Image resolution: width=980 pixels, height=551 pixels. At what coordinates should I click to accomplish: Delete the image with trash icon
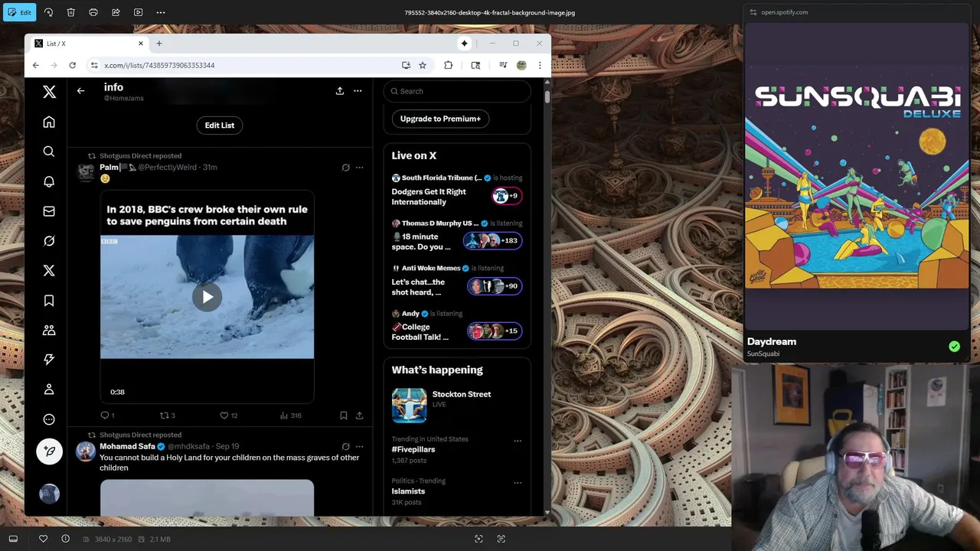70,12
